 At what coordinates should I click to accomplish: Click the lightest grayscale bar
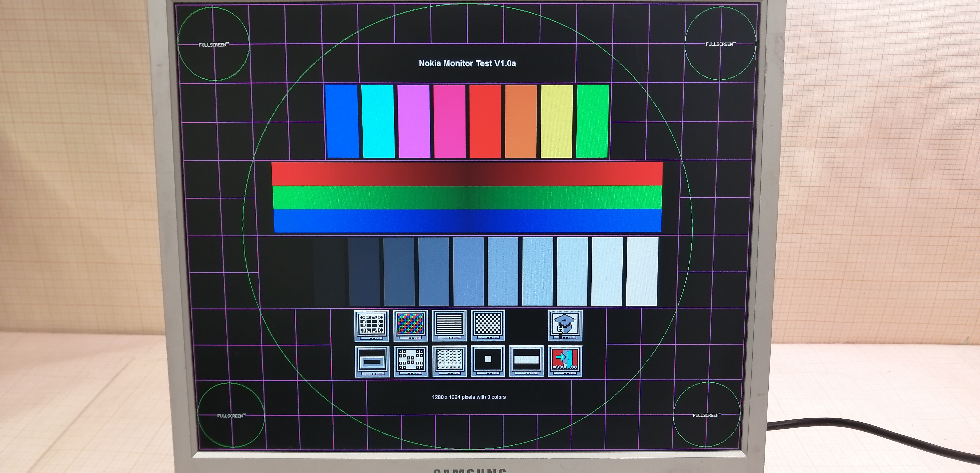(x=642, y=271)
